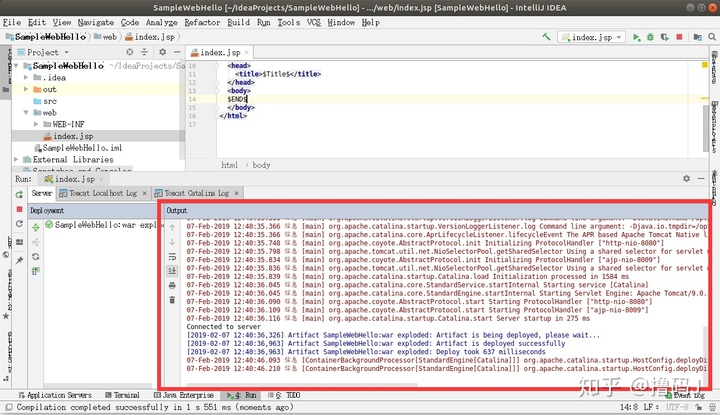The height and width of the screenshot is (415, 720).
Task: Collapse the web folder
Action: [x=26, y=112]
